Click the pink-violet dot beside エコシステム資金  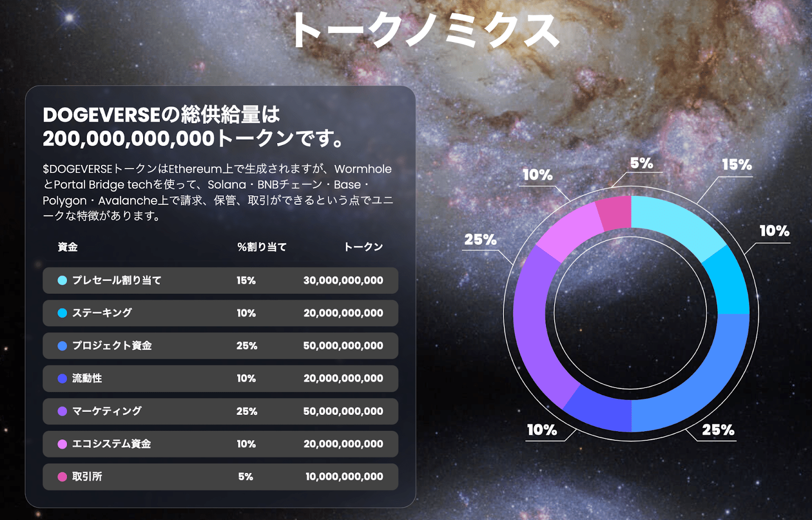pos(62,444)
